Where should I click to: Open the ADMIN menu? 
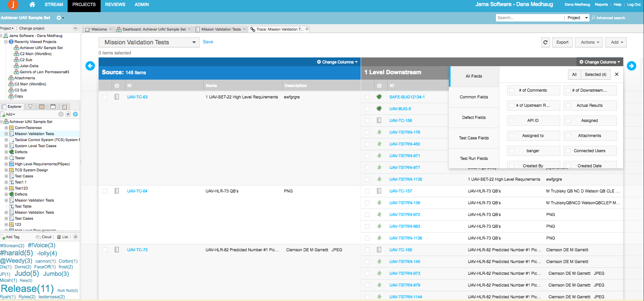point(142,5)
